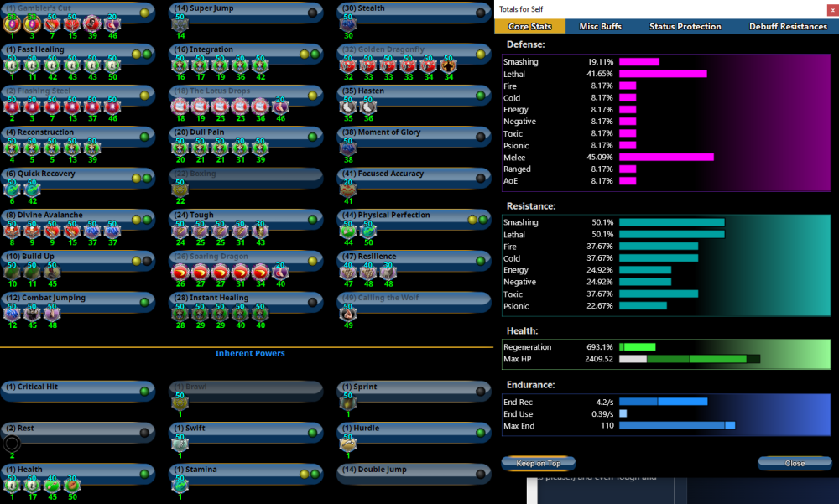
Task: Click the Melee defense magenta bar
Action: 666,157
